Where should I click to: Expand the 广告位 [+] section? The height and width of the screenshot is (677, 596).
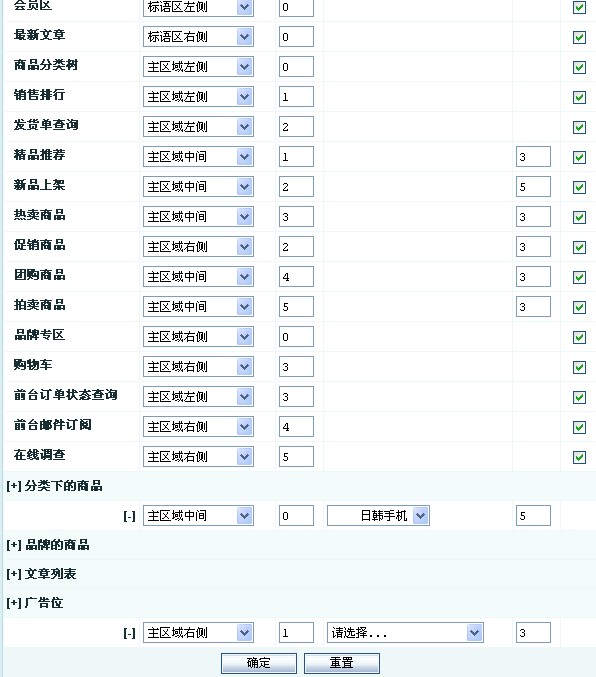(x=14, y=603)
